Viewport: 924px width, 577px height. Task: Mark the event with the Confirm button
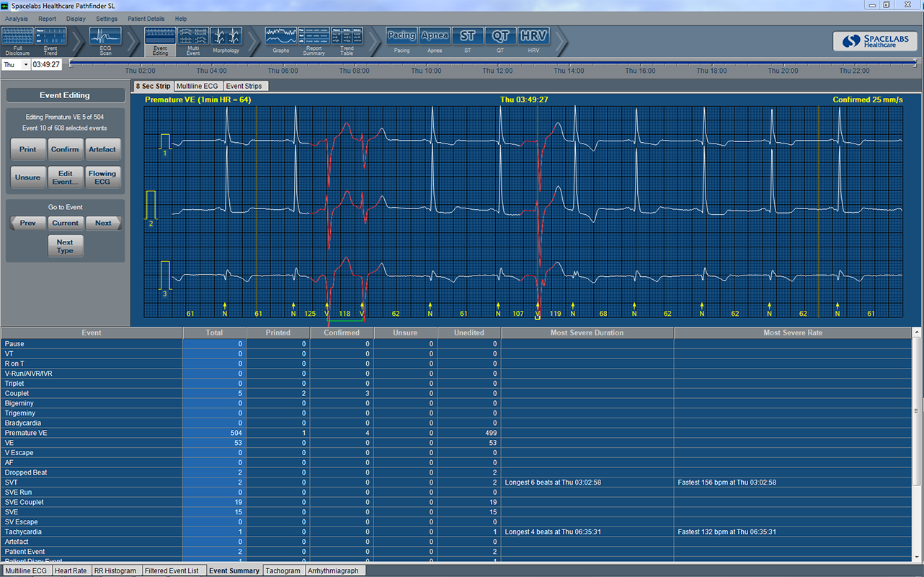(65, 149)
